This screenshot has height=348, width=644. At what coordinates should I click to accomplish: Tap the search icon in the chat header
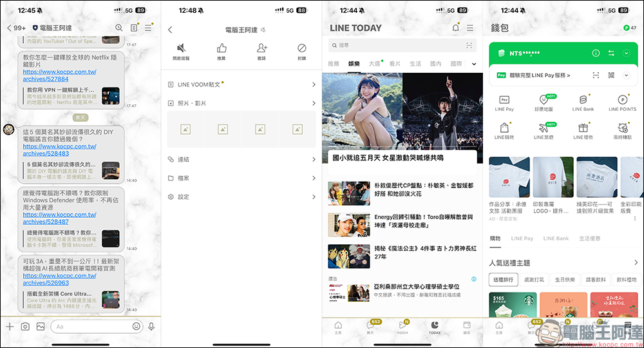(x=118, y=28)
